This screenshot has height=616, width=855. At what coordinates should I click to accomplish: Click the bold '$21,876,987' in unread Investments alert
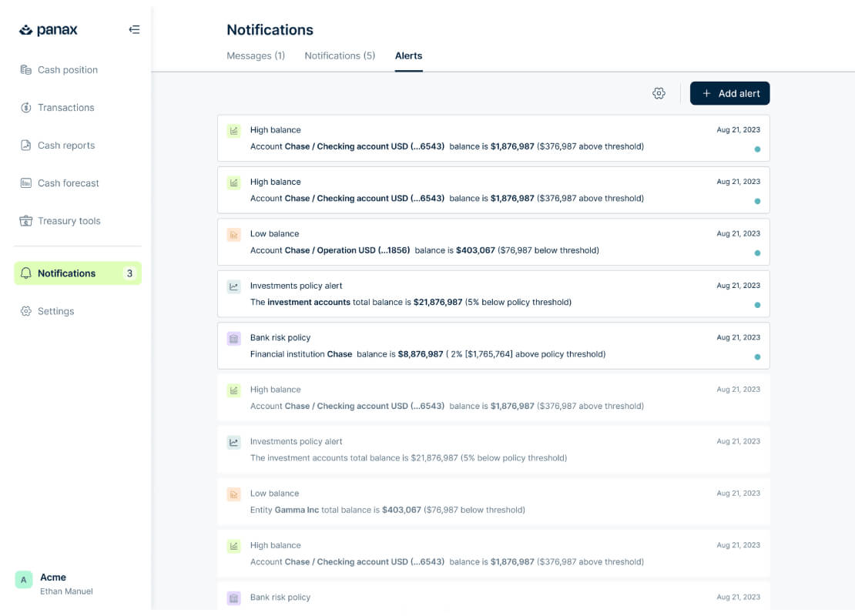point(438,302)
